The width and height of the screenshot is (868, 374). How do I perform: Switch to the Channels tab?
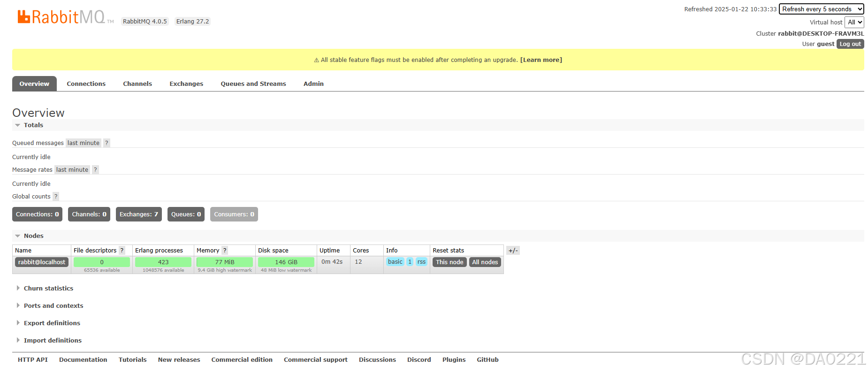click(x=137, y=84)
